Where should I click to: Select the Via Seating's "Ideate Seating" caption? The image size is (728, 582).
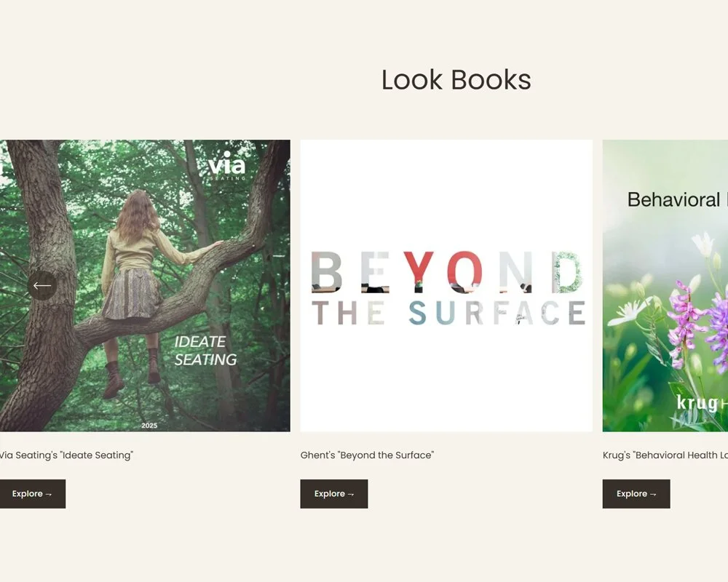66,455
